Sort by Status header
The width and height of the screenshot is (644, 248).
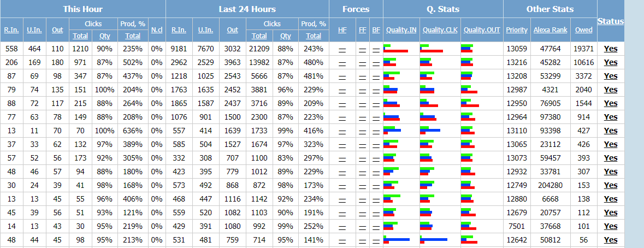[x=611, y=21]
